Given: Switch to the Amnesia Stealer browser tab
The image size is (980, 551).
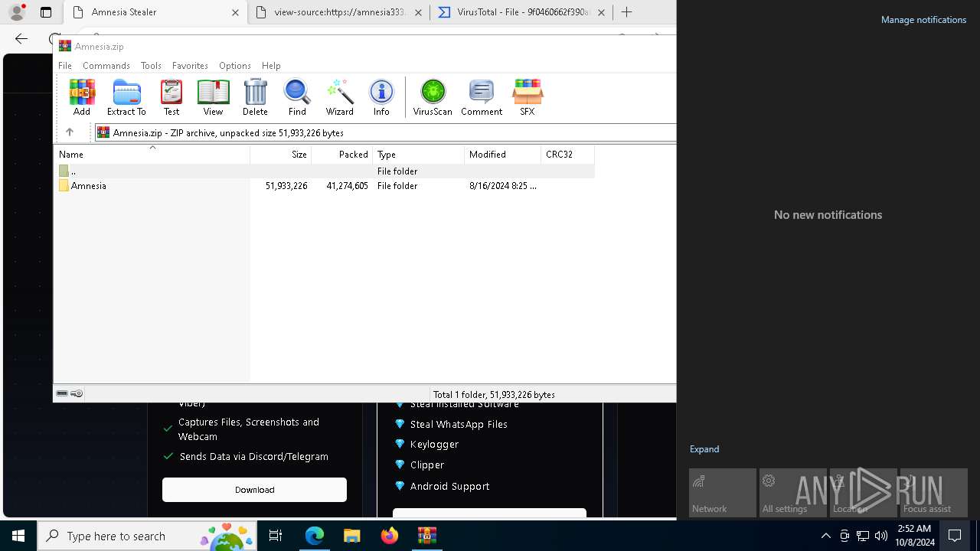Looking at the screenshot, I should [155, 12].
